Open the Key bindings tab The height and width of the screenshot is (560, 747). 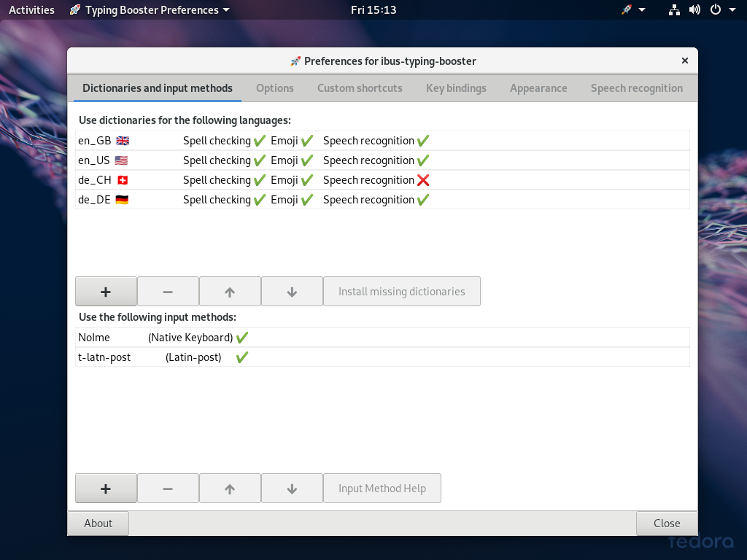[x=456, y=88]
